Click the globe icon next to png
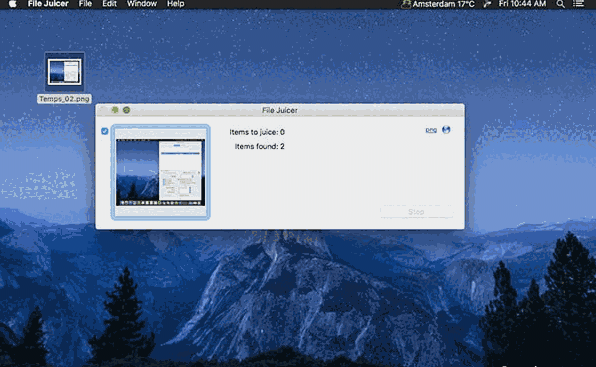 (446, 130)
